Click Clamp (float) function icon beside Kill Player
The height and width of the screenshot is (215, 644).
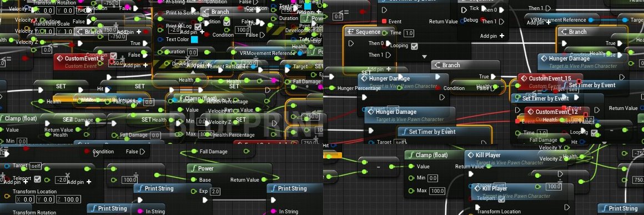point(411,155)
